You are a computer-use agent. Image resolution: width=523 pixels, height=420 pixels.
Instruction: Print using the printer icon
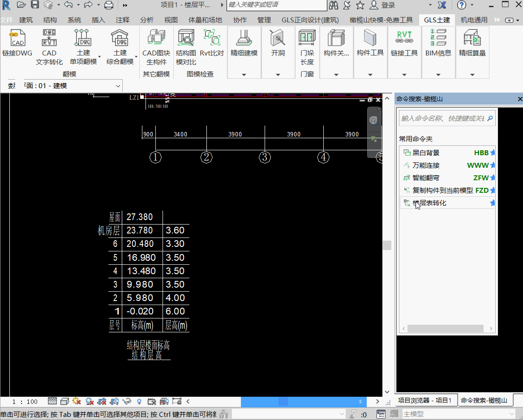click(109, 5)
